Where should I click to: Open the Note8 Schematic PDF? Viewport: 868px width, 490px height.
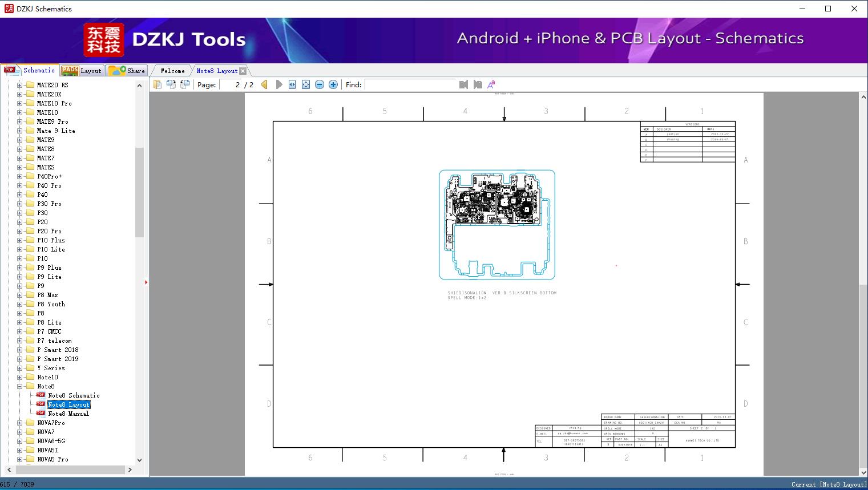click(x=74, y=395)
